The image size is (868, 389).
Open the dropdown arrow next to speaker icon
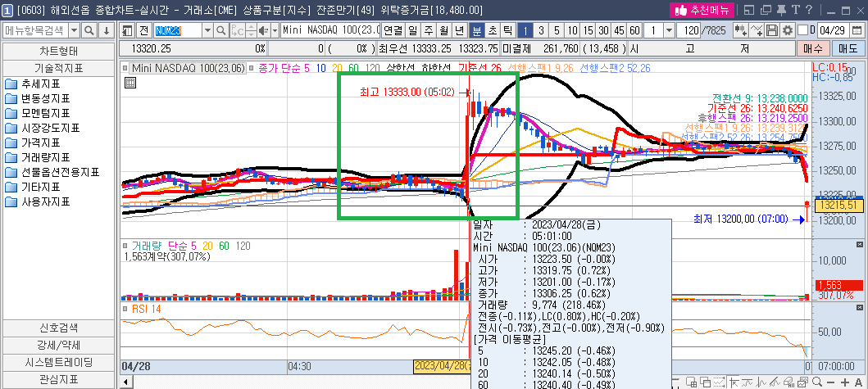[x=274, y=29]
